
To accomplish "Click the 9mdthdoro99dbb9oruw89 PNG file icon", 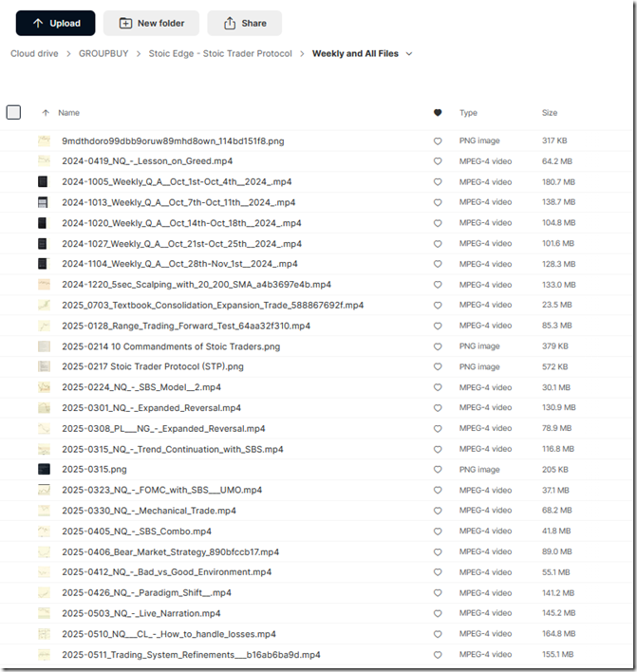I will 44,140.
